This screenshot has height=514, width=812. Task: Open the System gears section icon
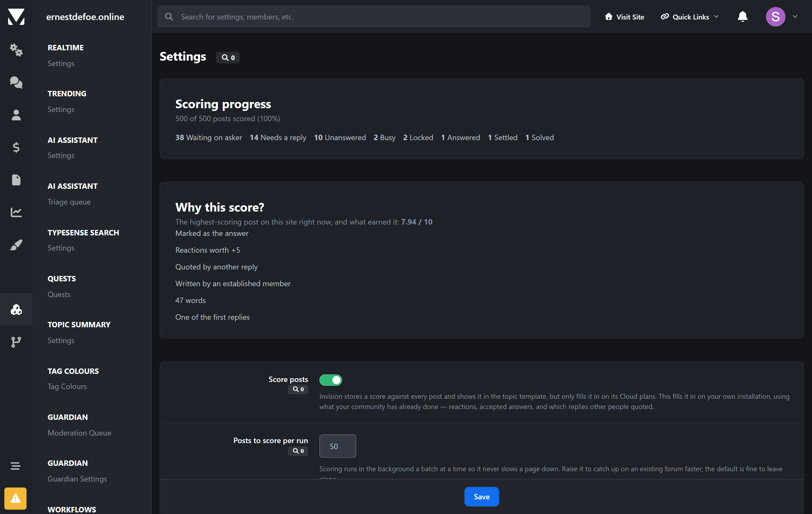(x=16, y=50)
